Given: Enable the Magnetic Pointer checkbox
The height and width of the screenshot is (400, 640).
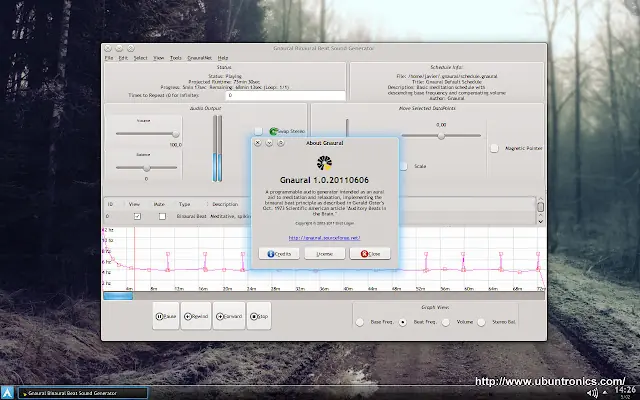Looking at the screenshot, I should 494,148.
